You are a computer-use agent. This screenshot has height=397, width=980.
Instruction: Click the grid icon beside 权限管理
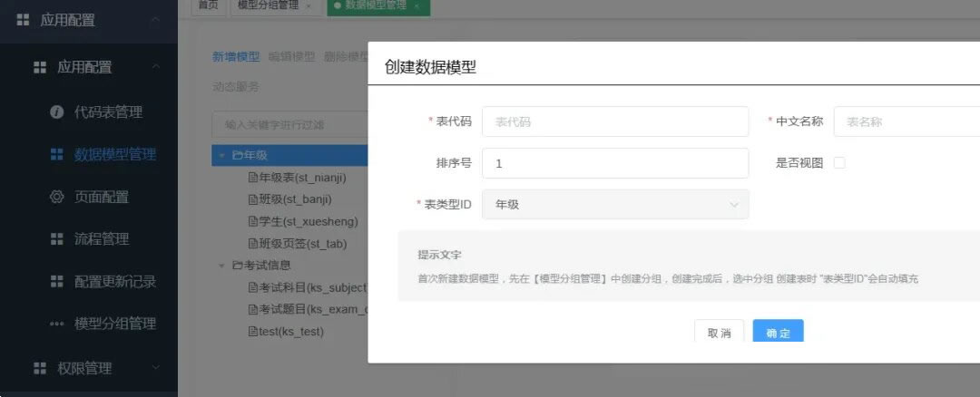click(39, 368)
